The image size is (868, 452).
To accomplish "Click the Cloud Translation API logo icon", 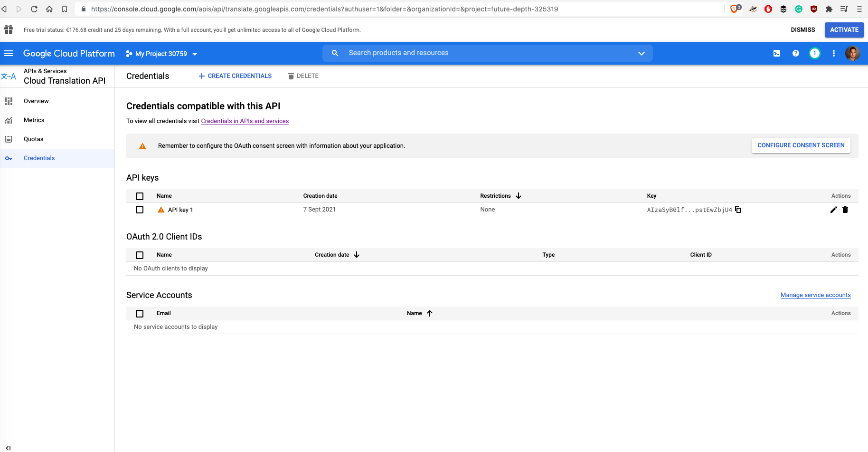I will [x=9, y=76].
